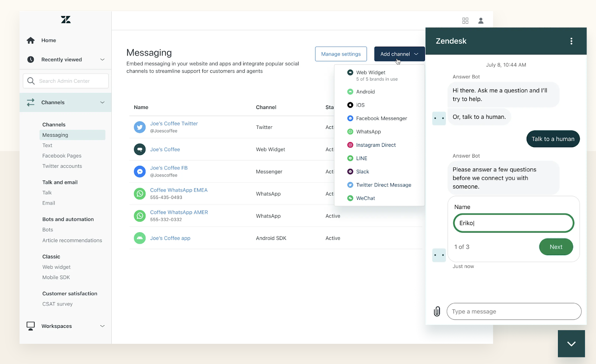Click the Name input containing Eriko
Screen dimensions: 596x364
pos(514,223)
